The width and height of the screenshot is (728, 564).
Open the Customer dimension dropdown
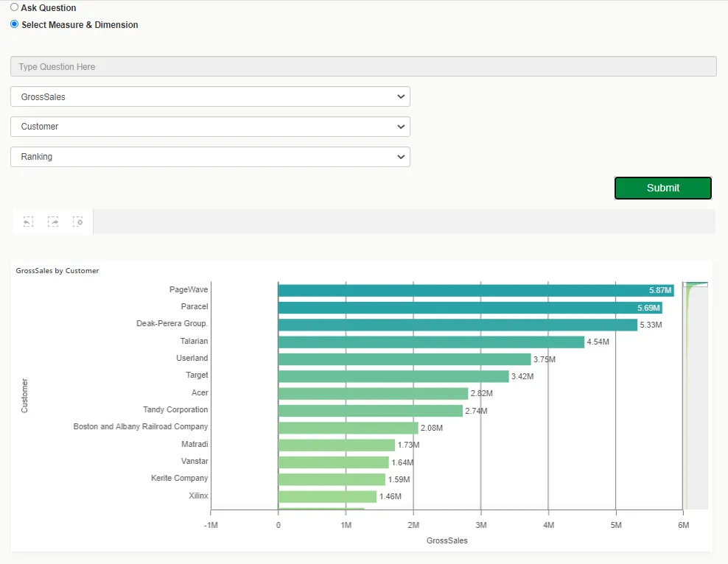210,126
